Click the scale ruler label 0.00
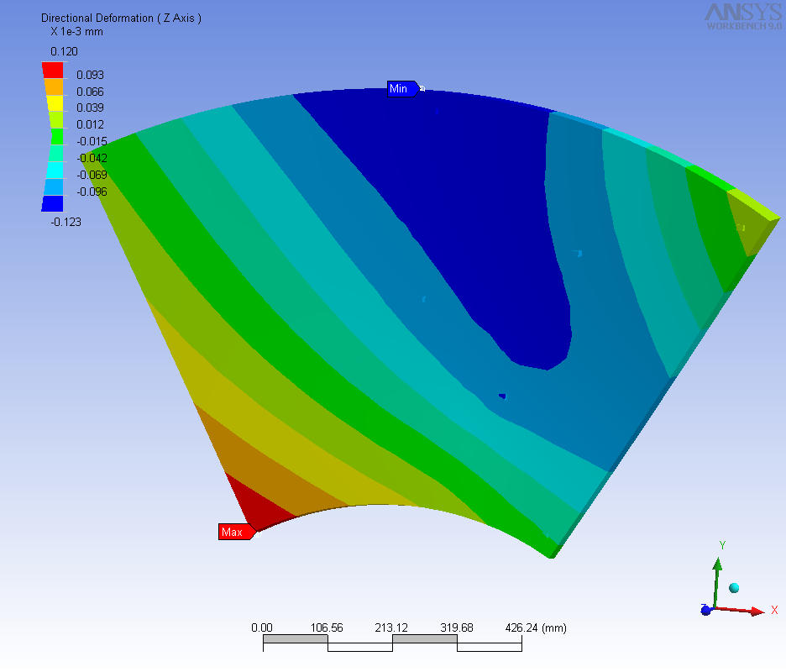 (262, 627)
